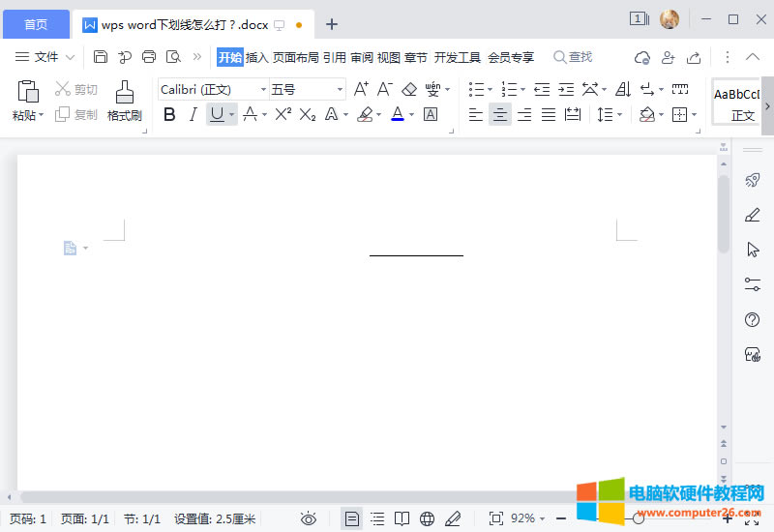This screenshot has height=532, width=774.
Task: Click the 粘贴 (Paste) button
Action: pos(27,115)
